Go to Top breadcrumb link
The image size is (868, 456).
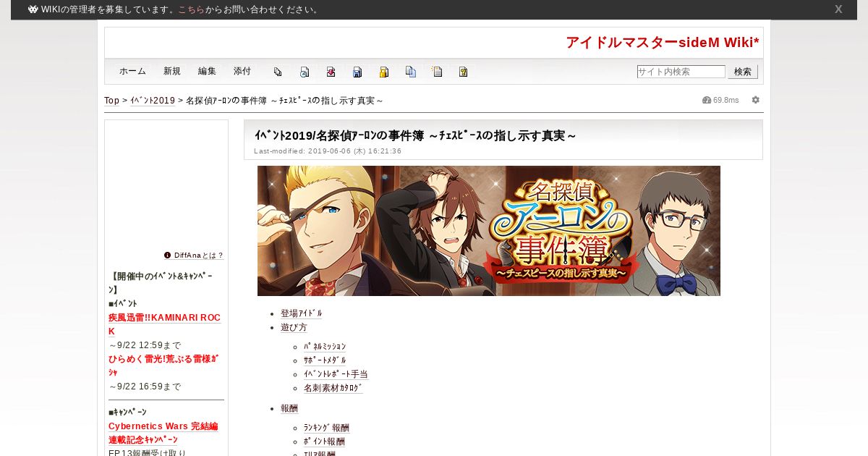point(111,101)
